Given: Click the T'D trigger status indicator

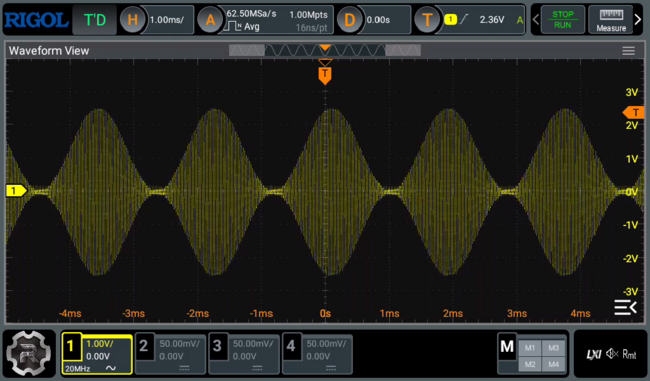Looking at the screenshot, I should coord(95,19).
